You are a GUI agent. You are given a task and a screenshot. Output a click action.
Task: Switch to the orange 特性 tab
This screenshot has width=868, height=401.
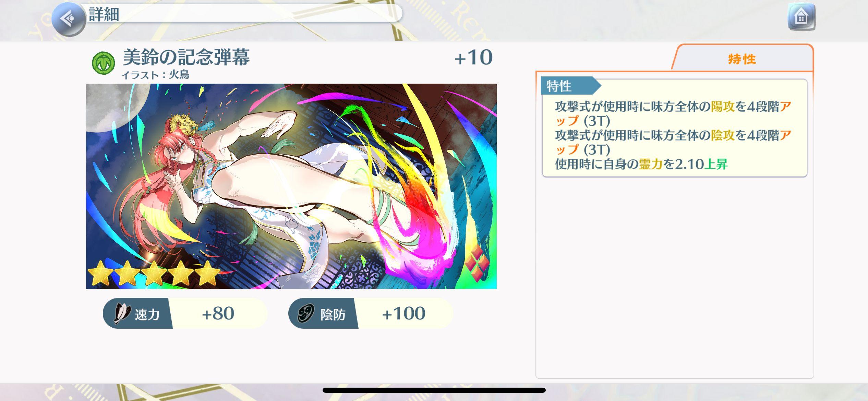tap(742, 59)
